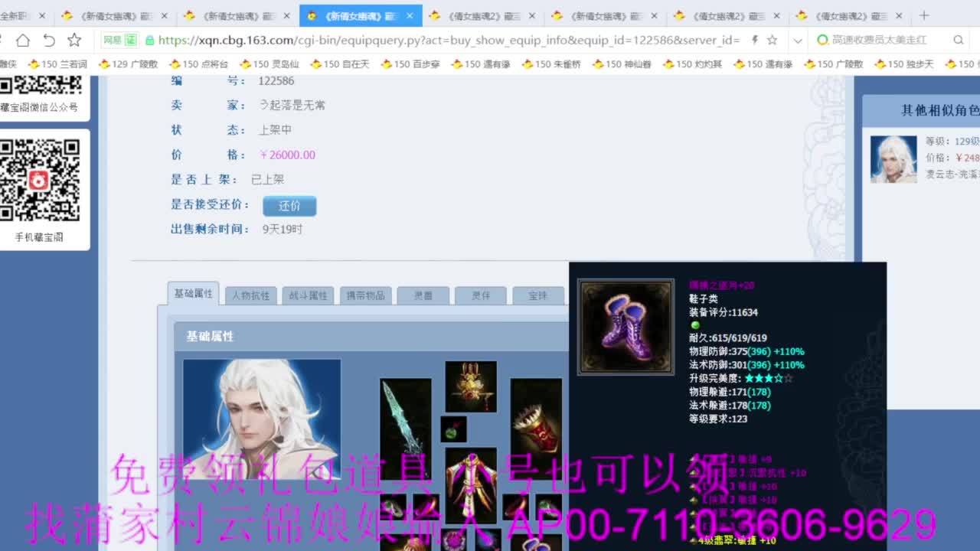
Task: Open bookmark 129 广陵散
Action: coord(128,64)
